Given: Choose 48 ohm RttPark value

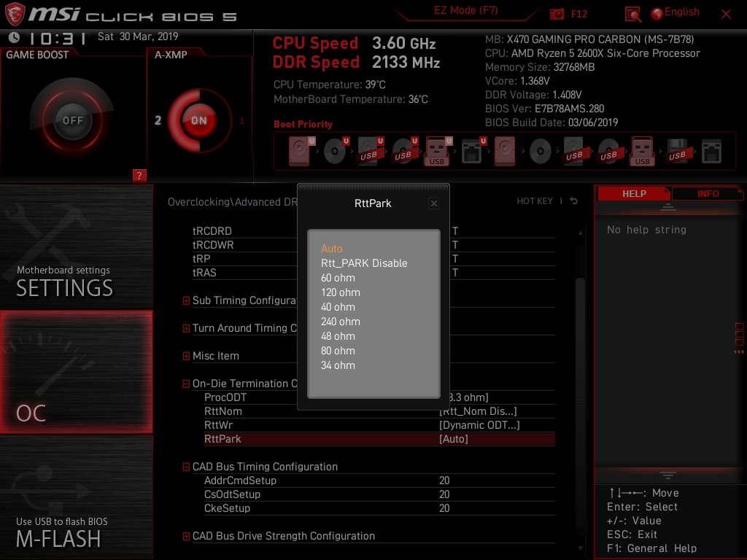Looking at the screenshot, I should 338,336.
